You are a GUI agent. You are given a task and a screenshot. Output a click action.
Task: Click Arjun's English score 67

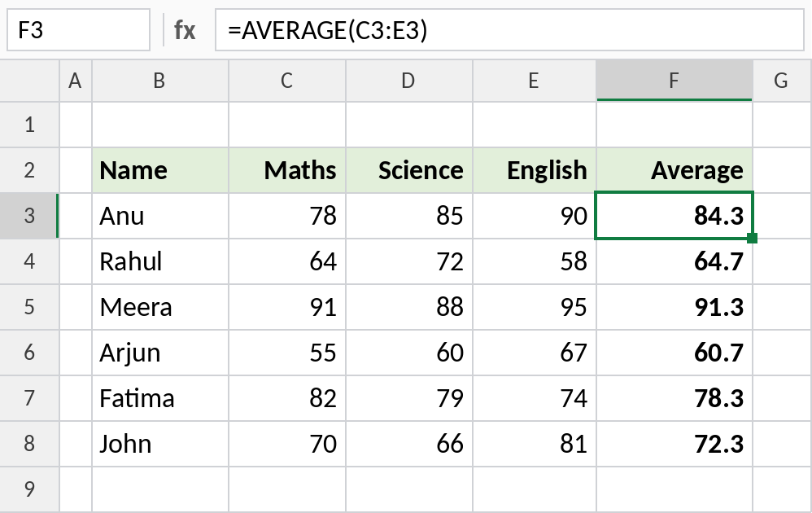point(535,353)
